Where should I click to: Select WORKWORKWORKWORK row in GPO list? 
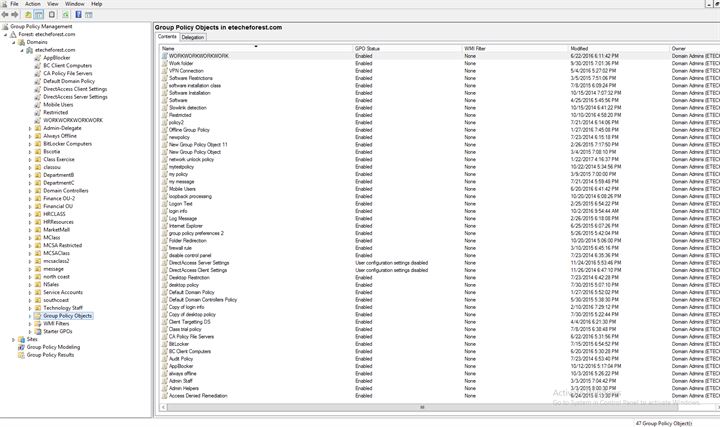(439, 56)
